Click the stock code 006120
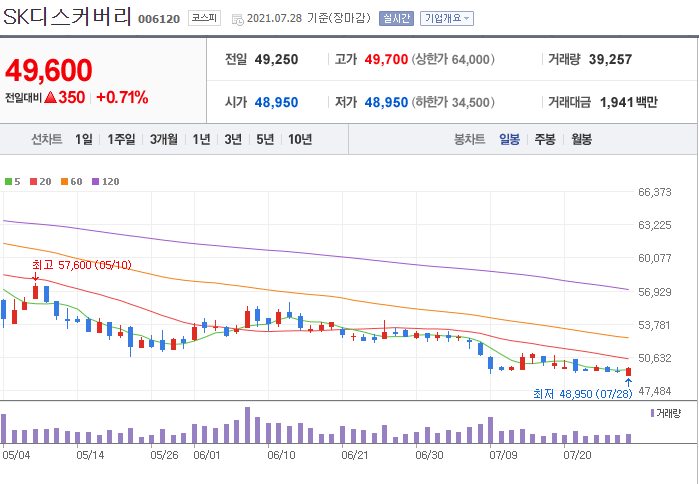The width and height of the screenshot is (699, 484). tap(159, 19)
